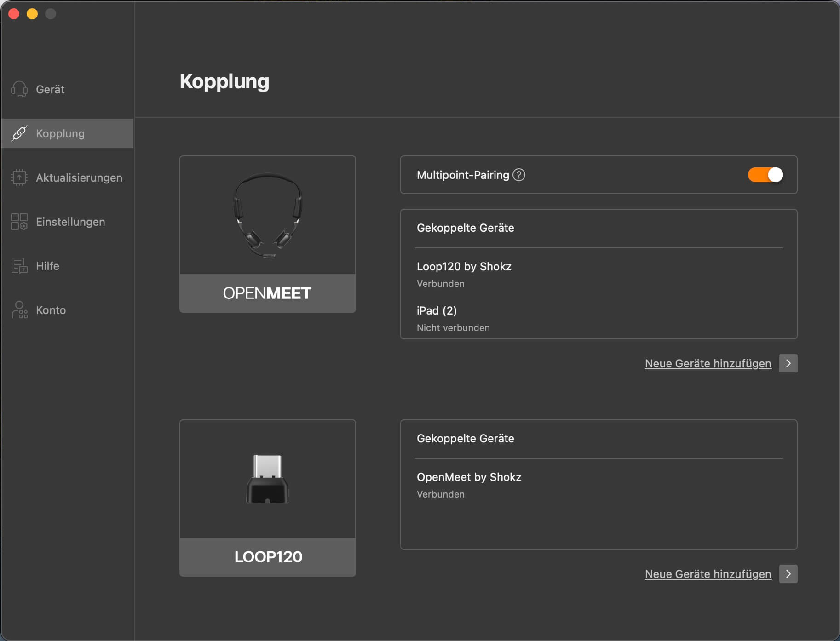Switch to the Einstellungen section
Viewport: 840px width, 641px height.
coord(70,222)
